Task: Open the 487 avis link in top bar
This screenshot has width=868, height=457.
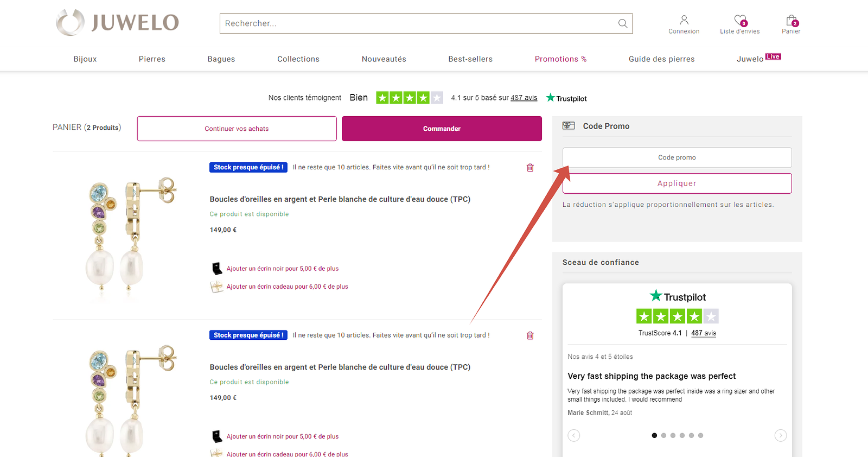Action: pyautogui.click(x=524, y=98)
